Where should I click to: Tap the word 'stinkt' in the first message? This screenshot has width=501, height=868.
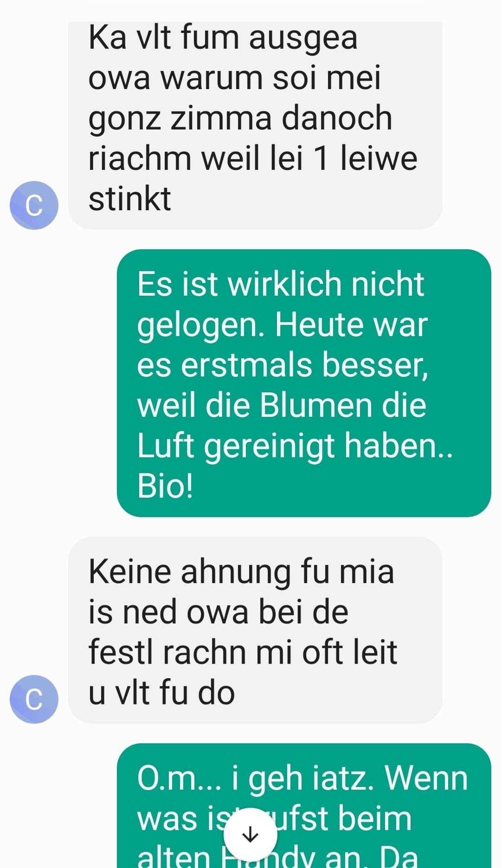click(130, 199)
